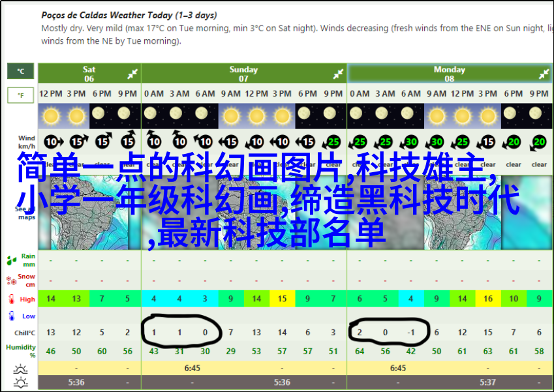Click the Rain mm raindrops icon
This screenshot has height=392, width=554.
pyautogui.click(x=11, y=261)
